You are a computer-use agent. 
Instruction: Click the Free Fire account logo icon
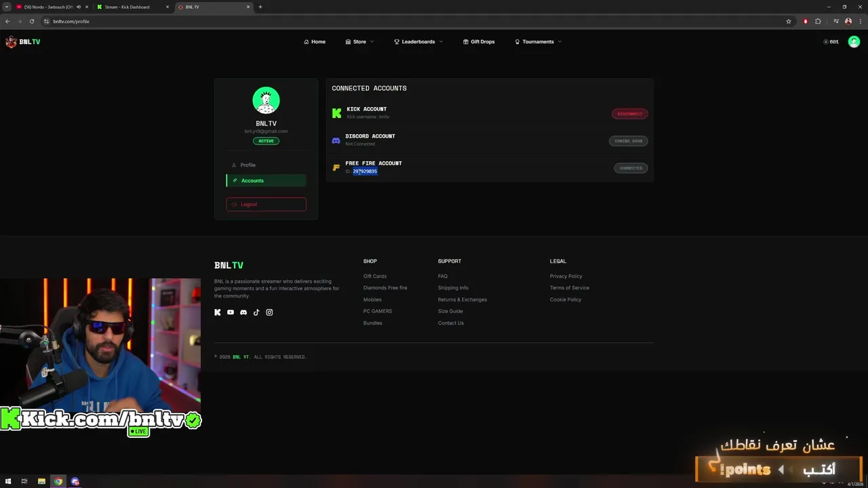tap(336, 167)
